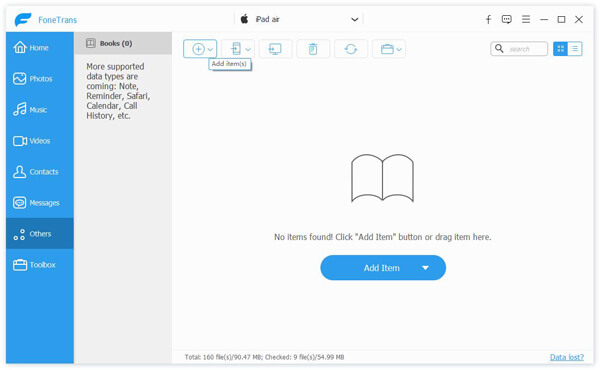Show Messages section

[39, 202]
